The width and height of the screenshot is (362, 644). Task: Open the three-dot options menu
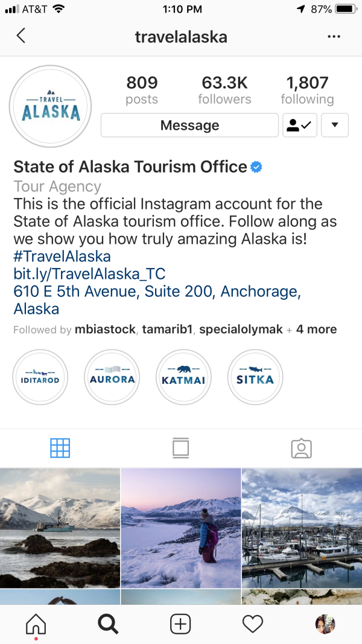point(334,37)
